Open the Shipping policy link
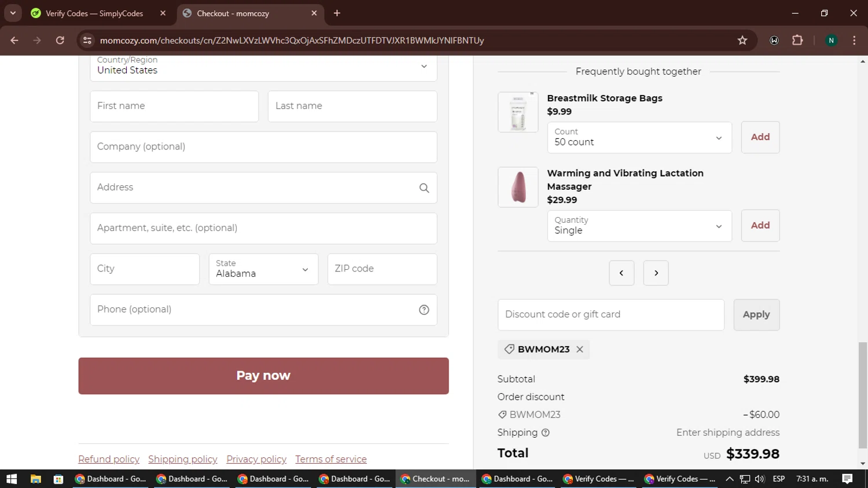Viewport: 868px width, 488px height. [183, 459]
